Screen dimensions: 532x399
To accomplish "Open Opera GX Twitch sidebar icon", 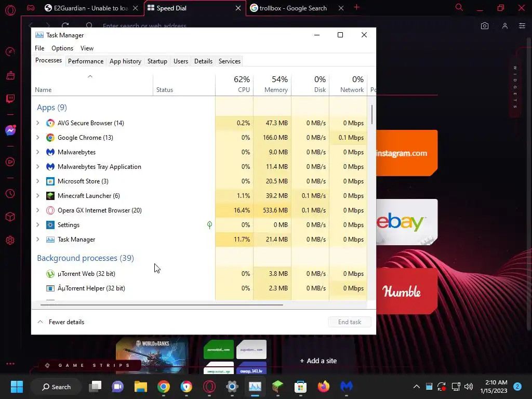I will (10, 99).
